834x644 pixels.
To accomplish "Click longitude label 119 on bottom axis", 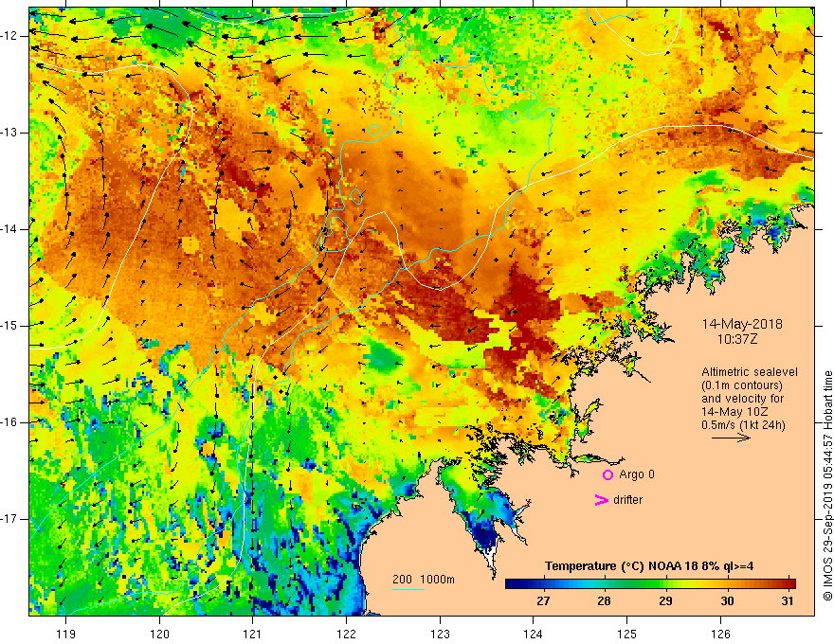I will 66,635.
